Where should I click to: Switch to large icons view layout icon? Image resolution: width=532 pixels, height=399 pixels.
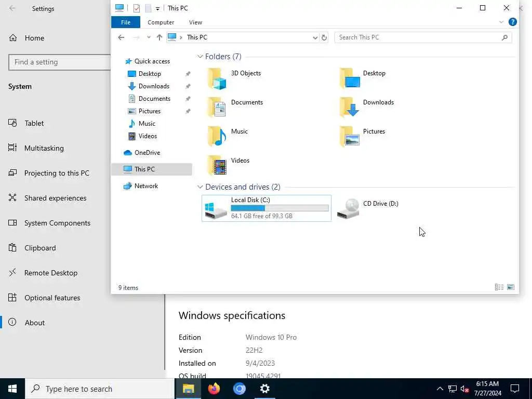(511, 287)
